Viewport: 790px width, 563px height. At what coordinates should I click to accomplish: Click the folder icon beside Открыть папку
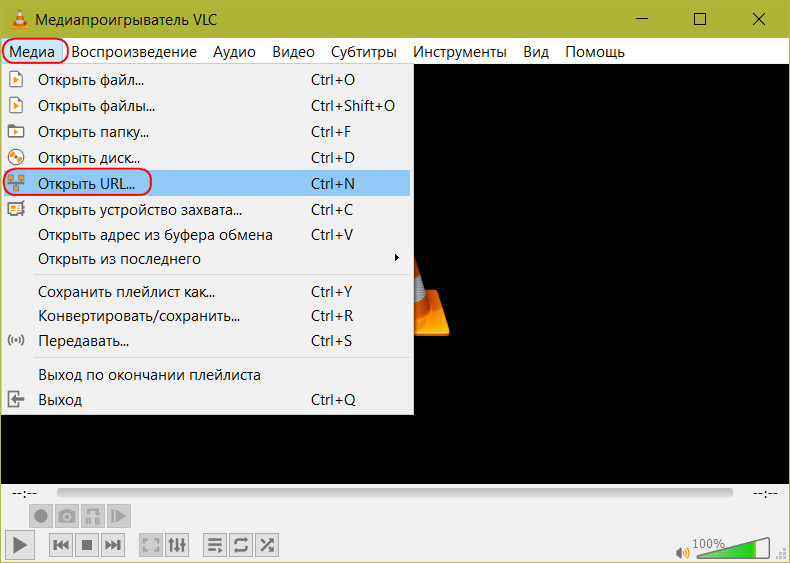16,132
